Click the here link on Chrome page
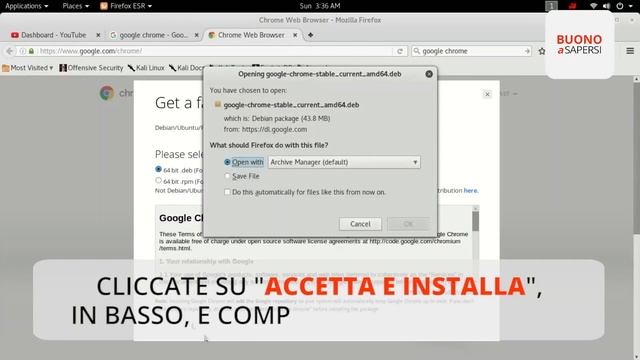The width and height of the screenshot is (640, 360). (x=471, y=190)
